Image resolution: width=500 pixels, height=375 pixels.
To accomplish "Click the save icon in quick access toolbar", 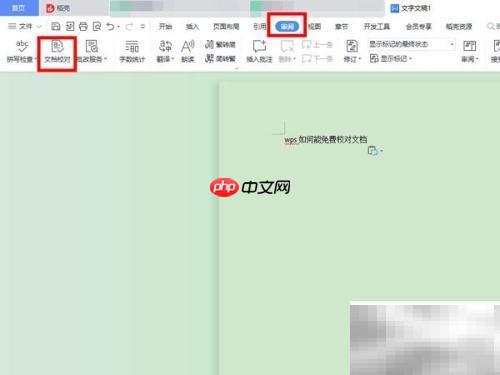I will click(x=56, y=26).
